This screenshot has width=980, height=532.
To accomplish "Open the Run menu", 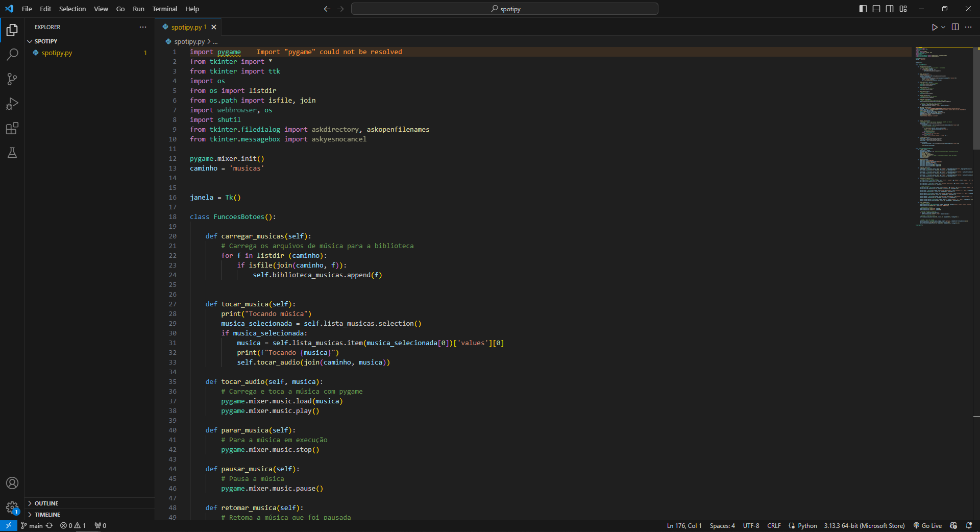I will [138, 9].
